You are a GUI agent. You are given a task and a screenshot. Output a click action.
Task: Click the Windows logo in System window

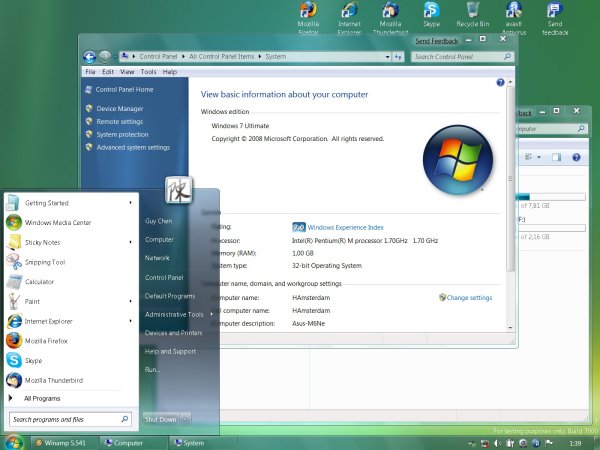(x=458, y=160)
